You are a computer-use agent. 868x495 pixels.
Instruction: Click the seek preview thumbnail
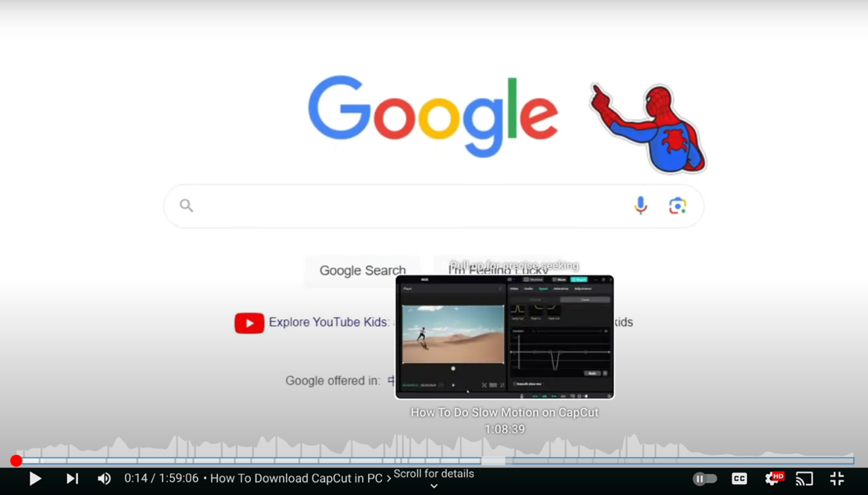click(505, 337)
